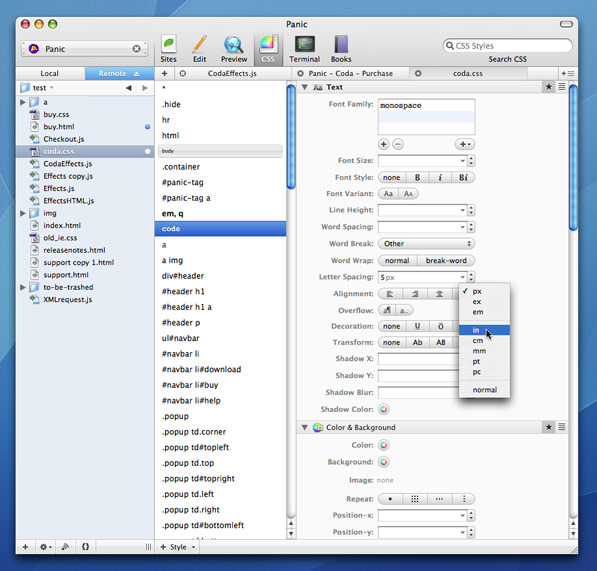Select the CSS editor toolbar icon
The width and height of the screenshot is (597, 571).
pyautogui.click(x=268, y=49)
